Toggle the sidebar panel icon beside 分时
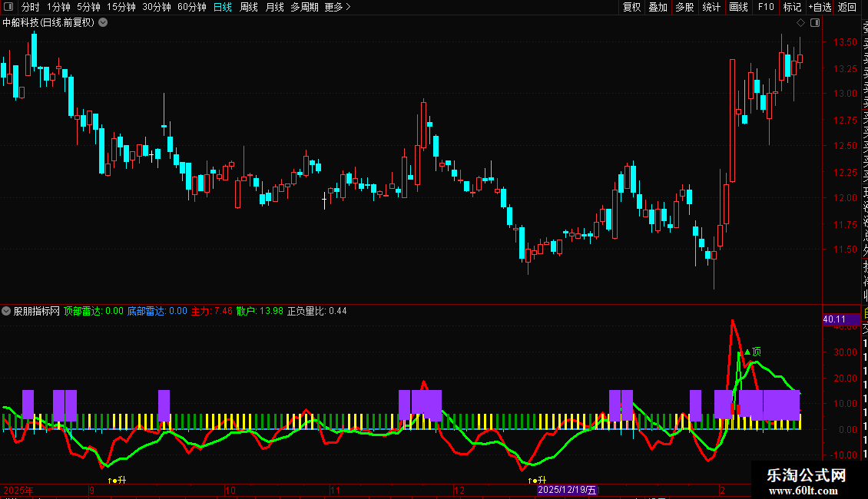This screenshot has height=499, width=868. click(x=8, y=7)
